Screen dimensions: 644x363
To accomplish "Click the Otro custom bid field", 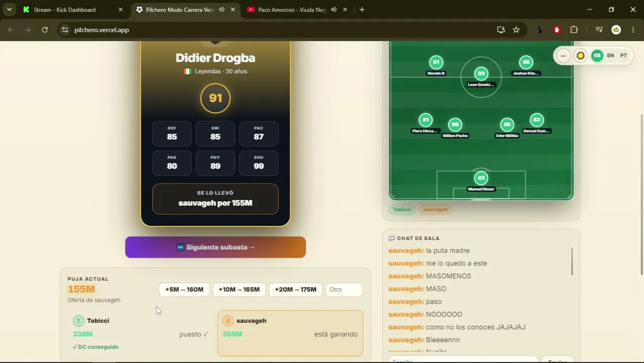I will tap(344, 289).
